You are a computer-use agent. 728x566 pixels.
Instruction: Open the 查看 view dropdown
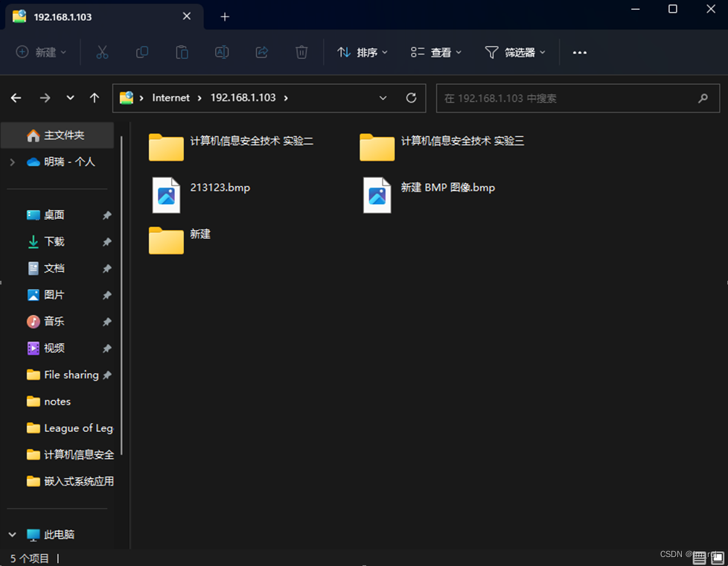coord(435,52)
